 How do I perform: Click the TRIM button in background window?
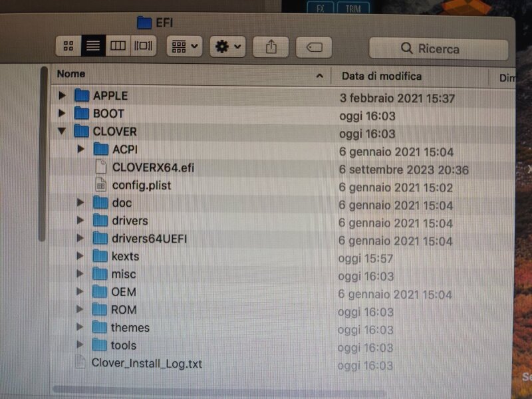pos(353,7)
